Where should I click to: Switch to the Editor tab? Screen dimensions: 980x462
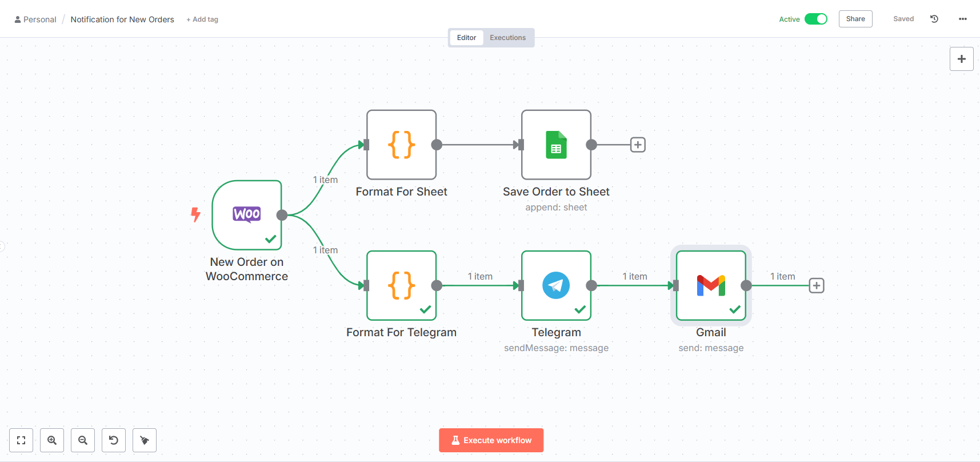[x=466, y=38]
